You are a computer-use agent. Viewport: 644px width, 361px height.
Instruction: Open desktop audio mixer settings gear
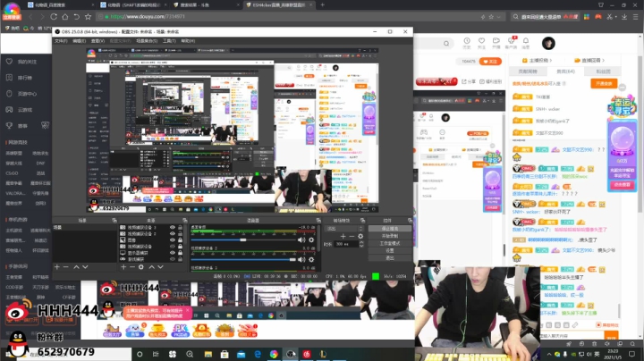(311, 240)
